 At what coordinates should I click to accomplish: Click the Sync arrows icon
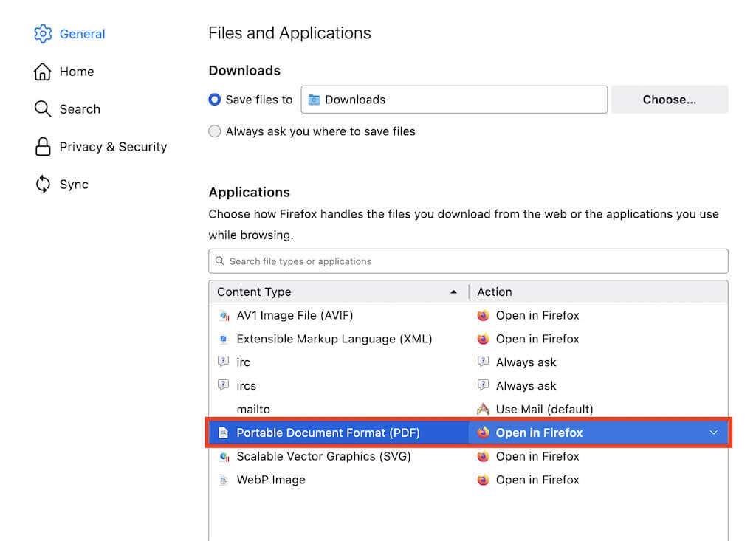pyautogui.click(x=43, y=185)
